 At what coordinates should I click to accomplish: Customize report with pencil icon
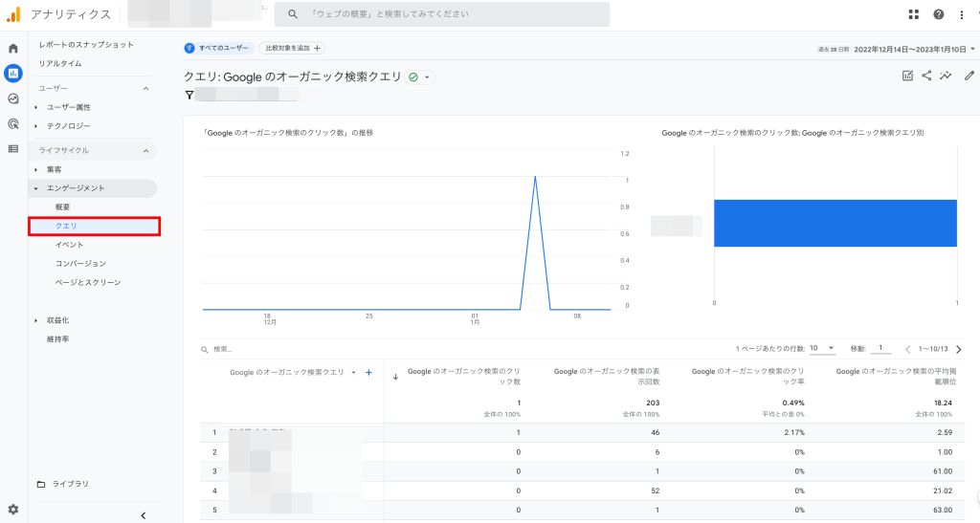pyautogui.click(x=969, y=76)
